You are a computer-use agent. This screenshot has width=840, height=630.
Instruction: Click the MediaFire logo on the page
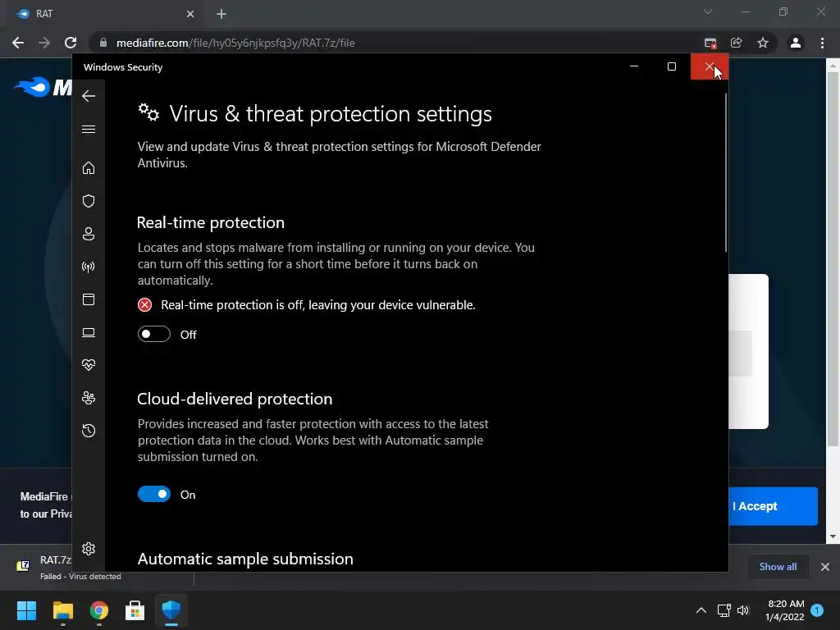[43, 87]
